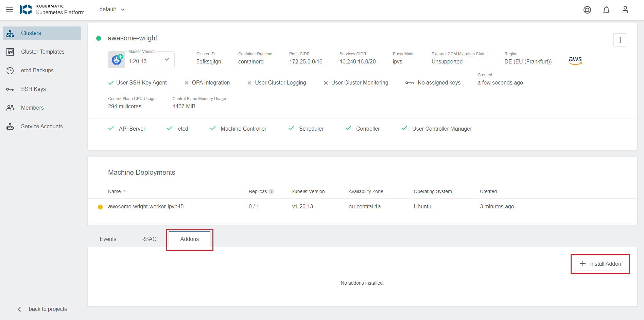Open Service Accounts in the sidebar

(x=42, y=127)
